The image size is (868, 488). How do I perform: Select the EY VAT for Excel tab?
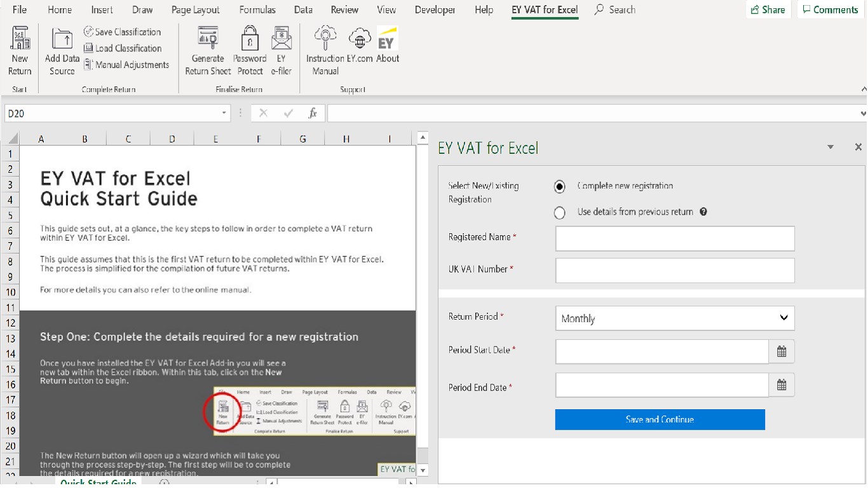(545, 10)
